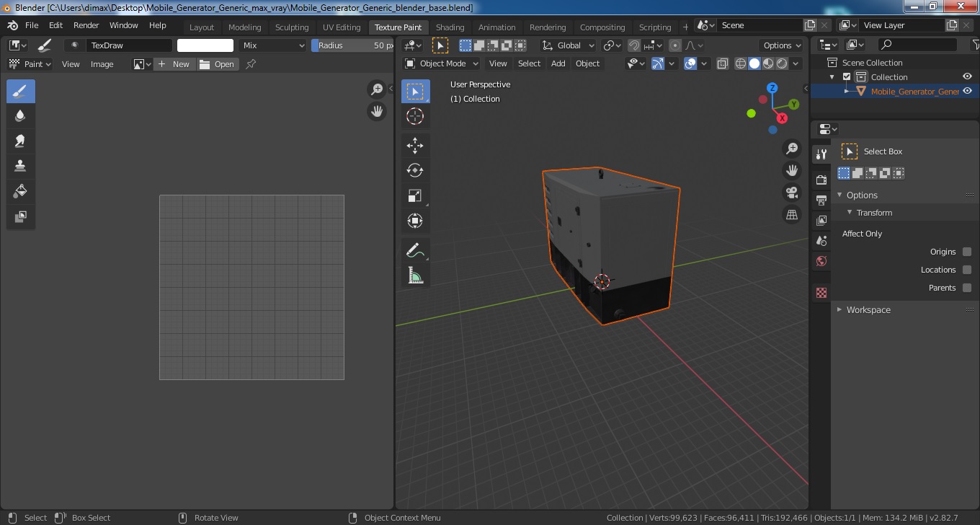Open the Render menu
Image resolution: width=980 pixels, height=525 pixels.
pos(86,25)
